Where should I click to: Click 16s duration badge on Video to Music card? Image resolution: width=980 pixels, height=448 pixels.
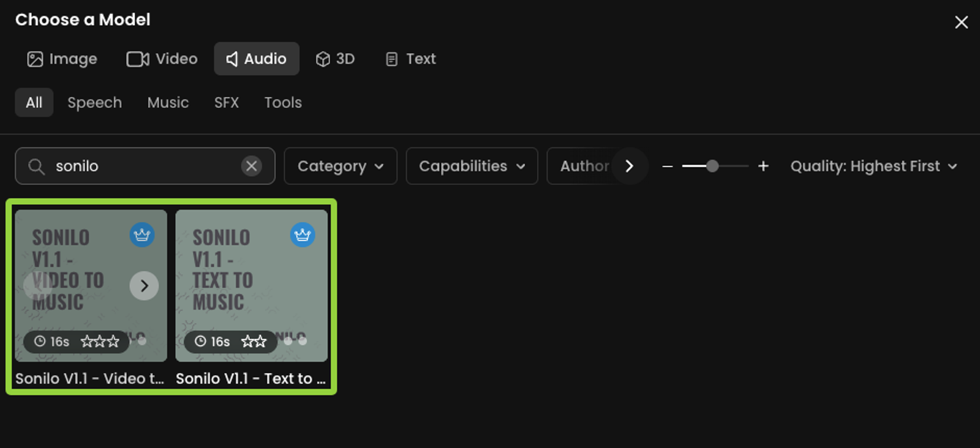52,342
